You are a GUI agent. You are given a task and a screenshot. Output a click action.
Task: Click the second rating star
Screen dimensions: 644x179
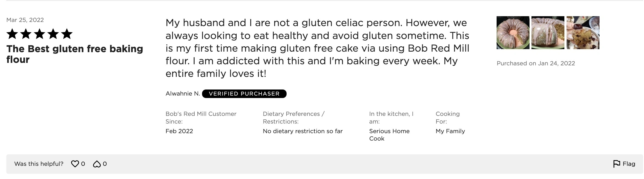26,34
